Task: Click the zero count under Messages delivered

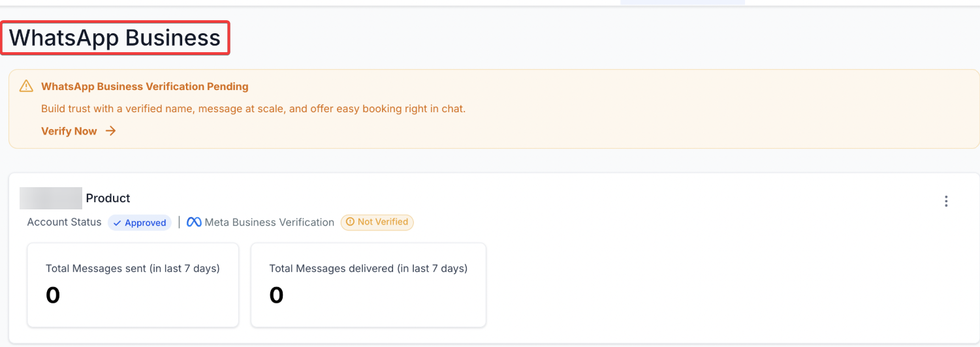Action: (x=277, y=295)
